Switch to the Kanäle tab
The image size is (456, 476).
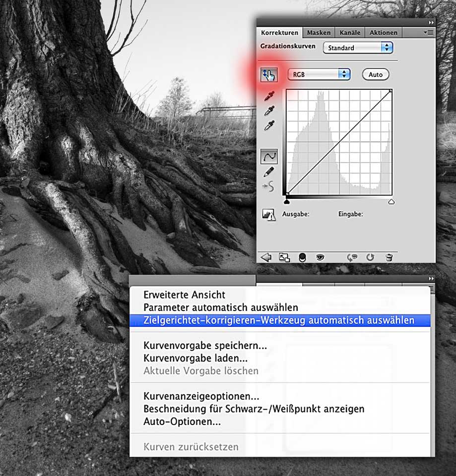point(350,33)
